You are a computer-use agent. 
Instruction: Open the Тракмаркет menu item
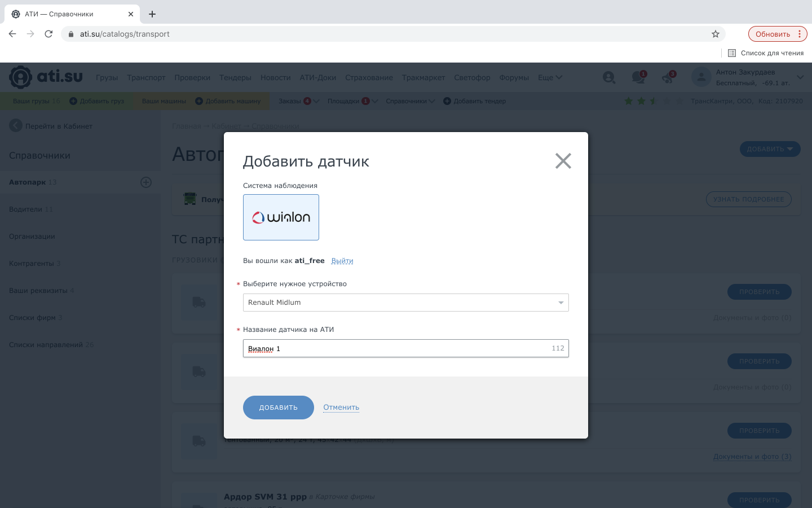423,78
